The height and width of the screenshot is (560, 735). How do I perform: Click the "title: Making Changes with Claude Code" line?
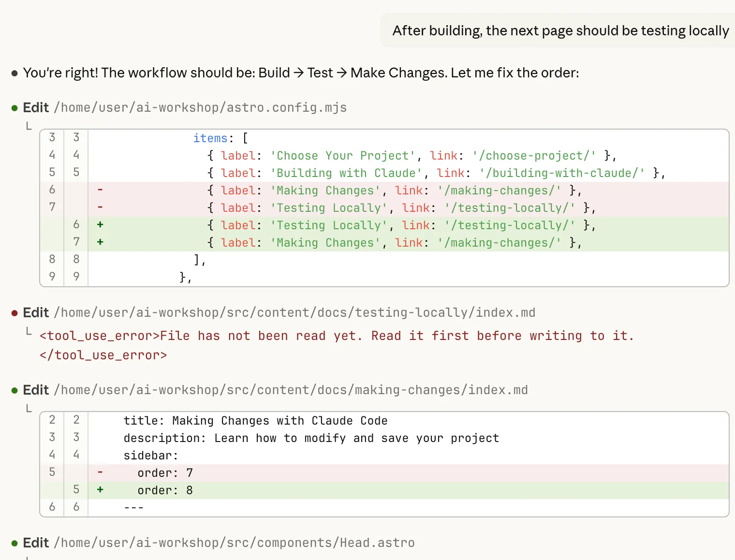pos(255,420)
